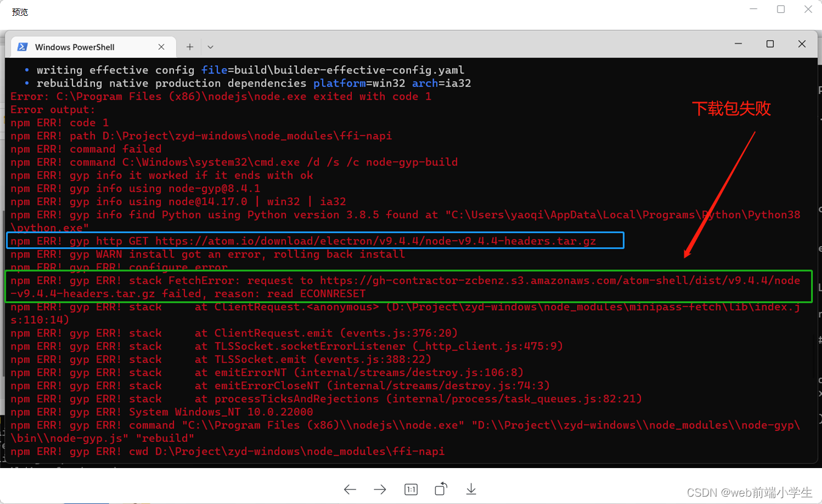This screenshot has height=504, width=822.
Task: Click the 'it worked if it ends with ok' line
Action: tap(162, 175)
